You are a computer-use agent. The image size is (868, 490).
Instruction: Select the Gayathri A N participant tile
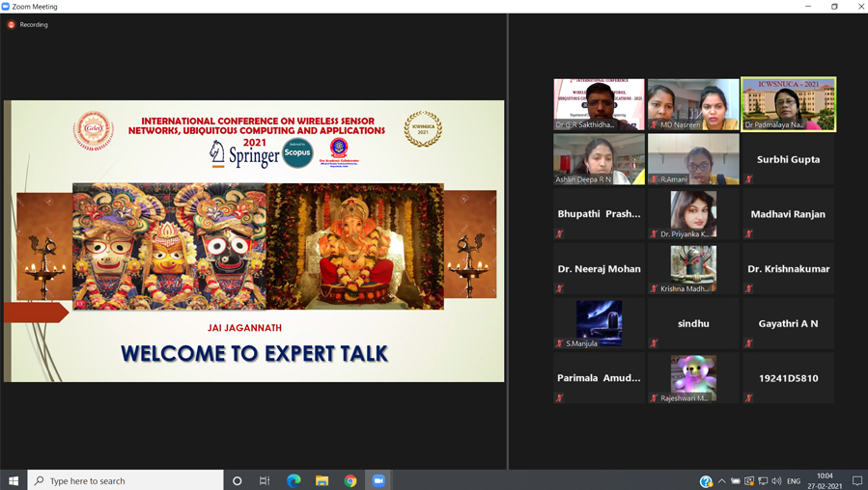click(x=788, y=323)
